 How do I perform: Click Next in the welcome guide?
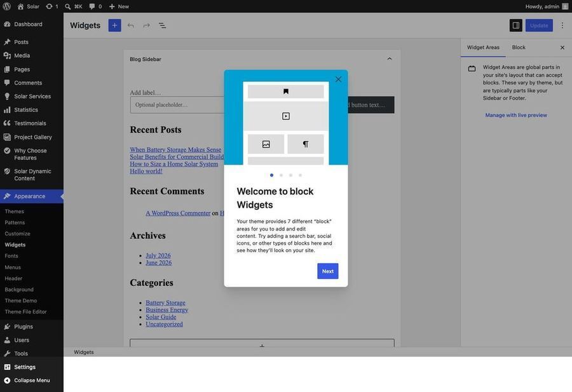327,271
